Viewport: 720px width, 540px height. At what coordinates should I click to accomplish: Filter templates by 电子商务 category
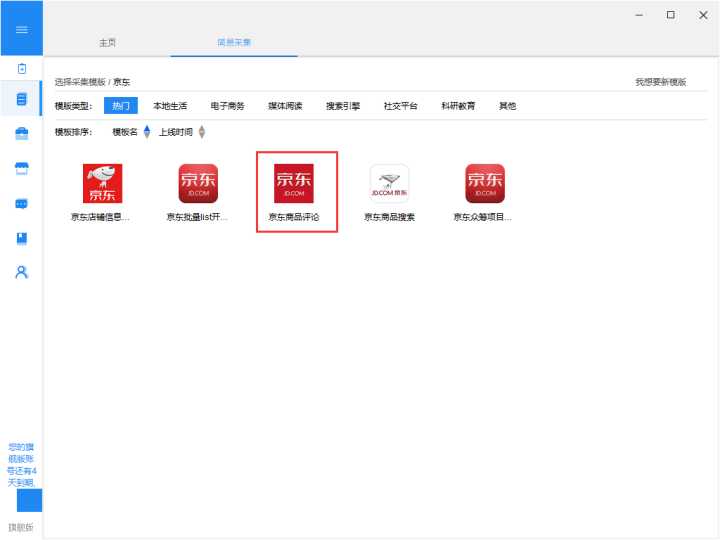227,106
